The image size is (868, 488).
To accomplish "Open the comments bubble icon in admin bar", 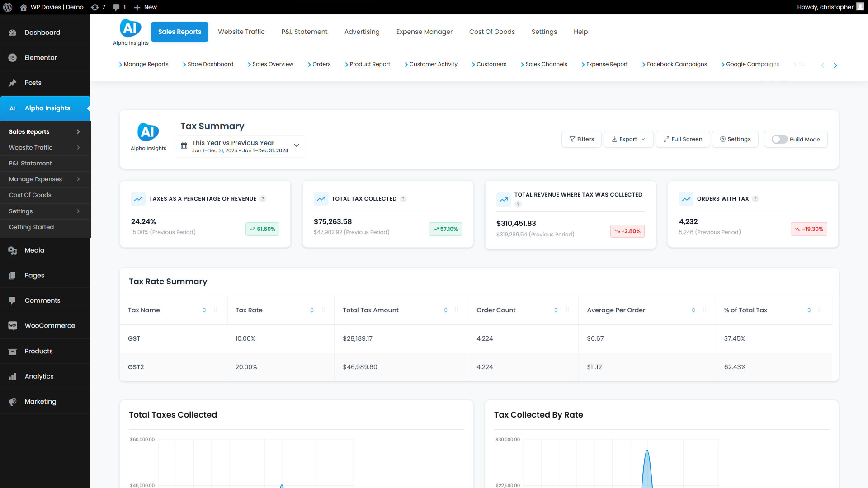I will point(116,7).
